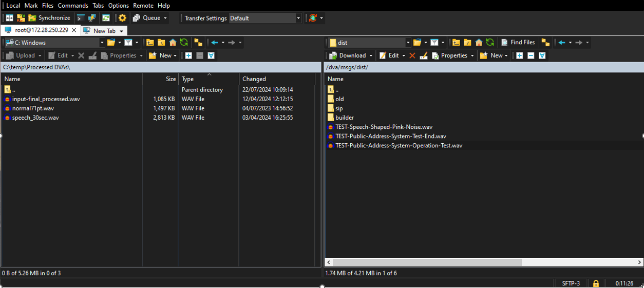Expand the local drive C: Windows dropdown

coord(102,43)
